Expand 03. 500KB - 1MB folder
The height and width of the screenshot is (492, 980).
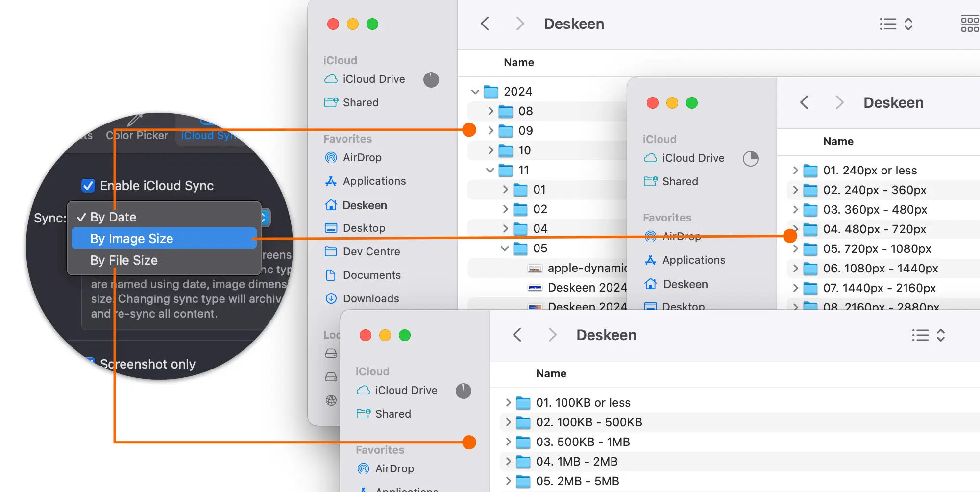508,442
